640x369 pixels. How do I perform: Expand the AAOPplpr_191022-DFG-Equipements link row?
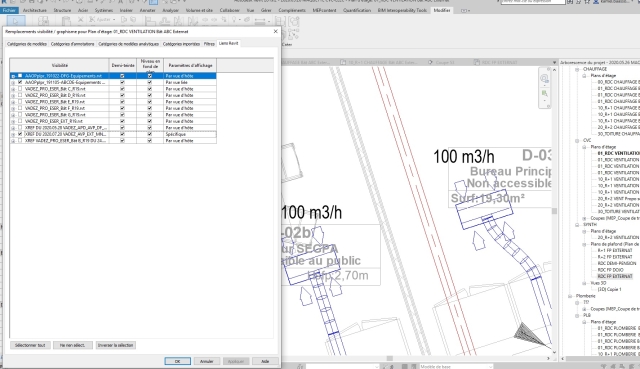pyautogui.click(x=13, y=76)
